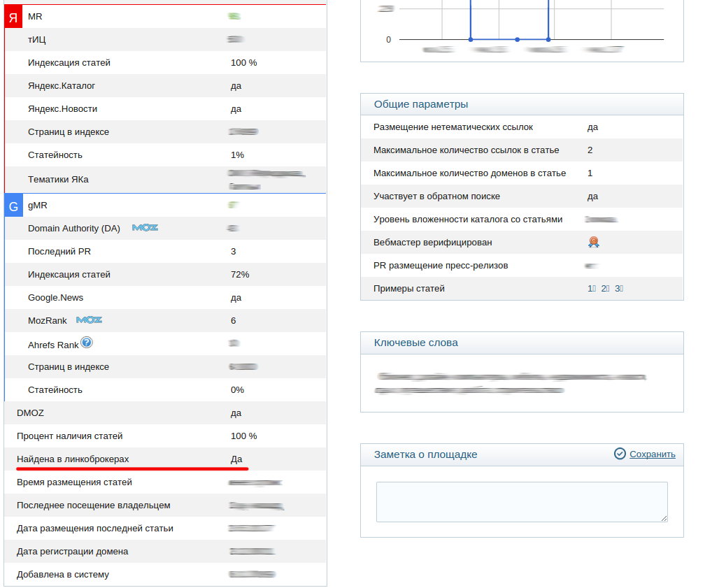The height and width of the screenshot is (588, 726).
Task: Click the Общие параметры panel header
Action: pyautogui.click(x=522, y=104)
